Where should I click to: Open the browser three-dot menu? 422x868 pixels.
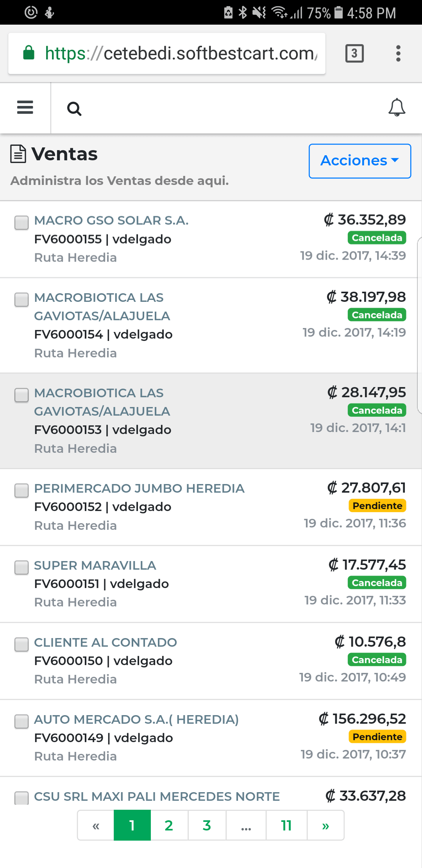point(398,53)
